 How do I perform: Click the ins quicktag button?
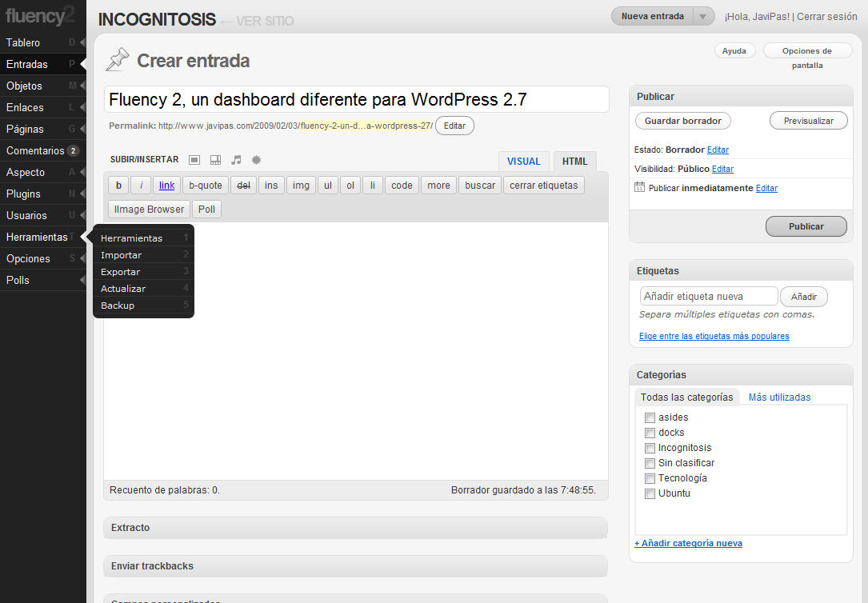coord(271,186)
